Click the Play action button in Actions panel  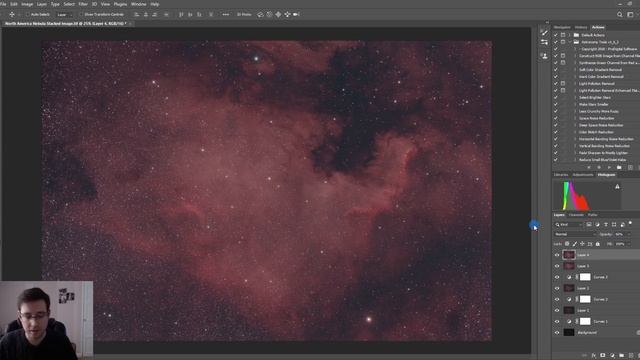click(x=609, y=167)
